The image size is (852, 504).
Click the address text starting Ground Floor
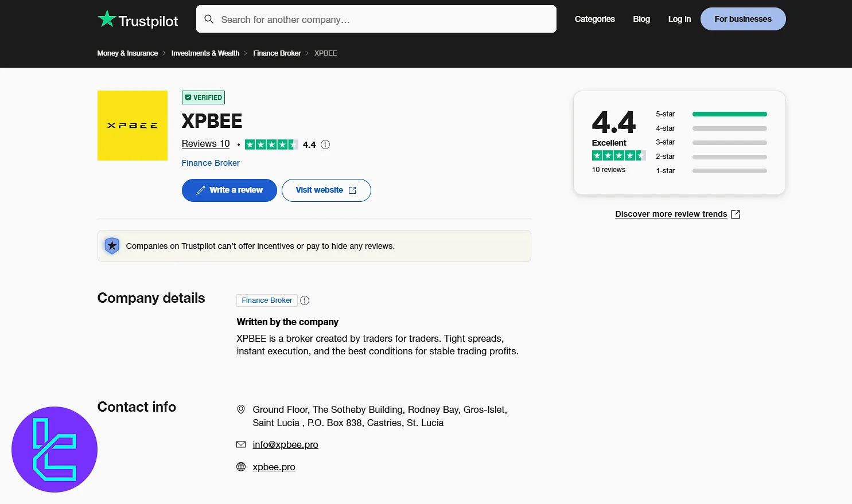(380, 416)
